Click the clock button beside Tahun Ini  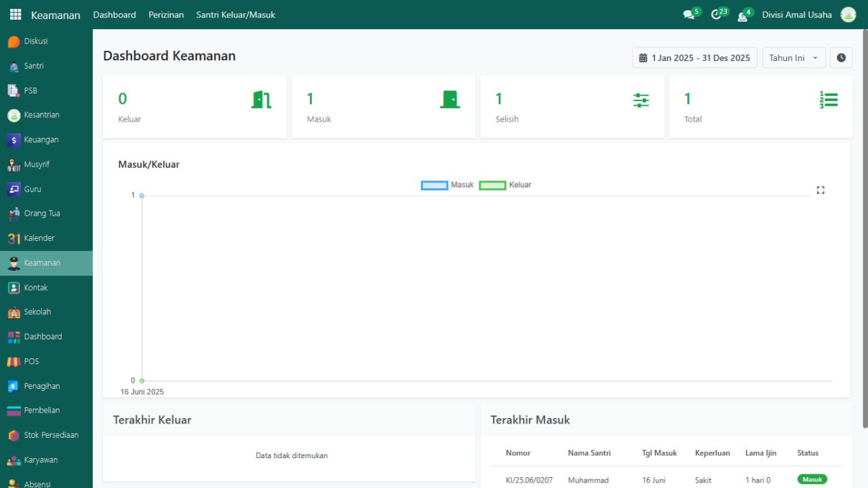841,58
